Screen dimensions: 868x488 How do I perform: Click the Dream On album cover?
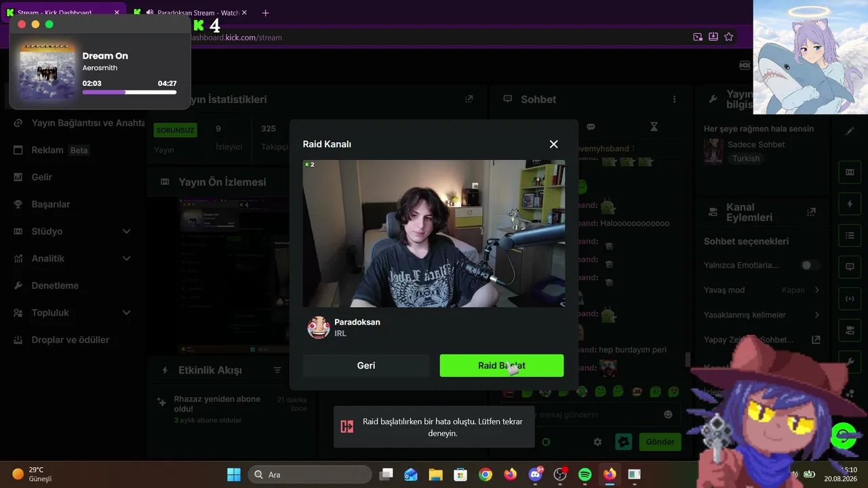47,72
